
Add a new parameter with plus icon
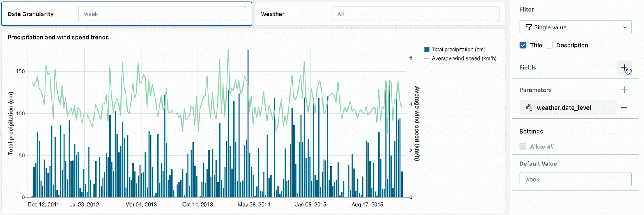(x=624, y=90)
